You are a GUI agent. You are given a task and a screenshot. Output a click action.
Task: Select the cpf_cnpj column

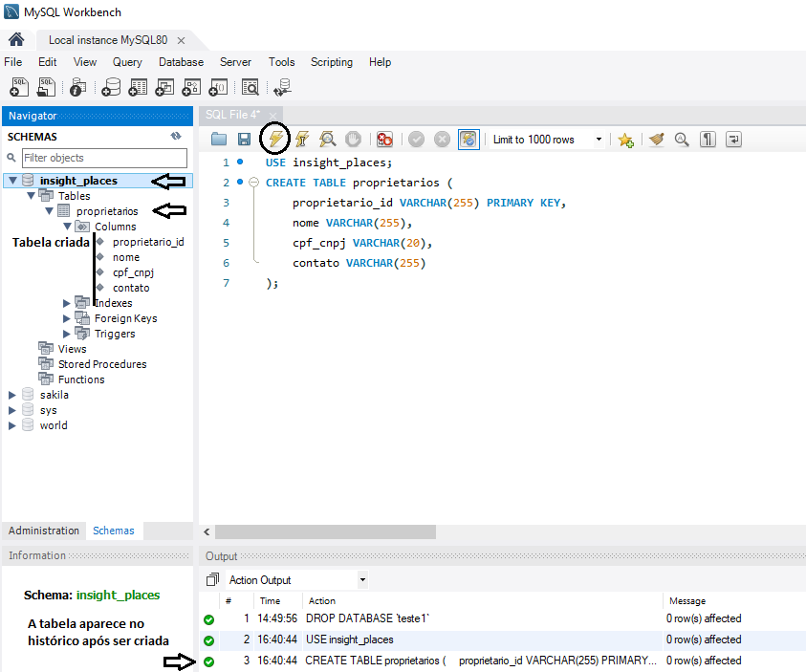pos(133,272)
